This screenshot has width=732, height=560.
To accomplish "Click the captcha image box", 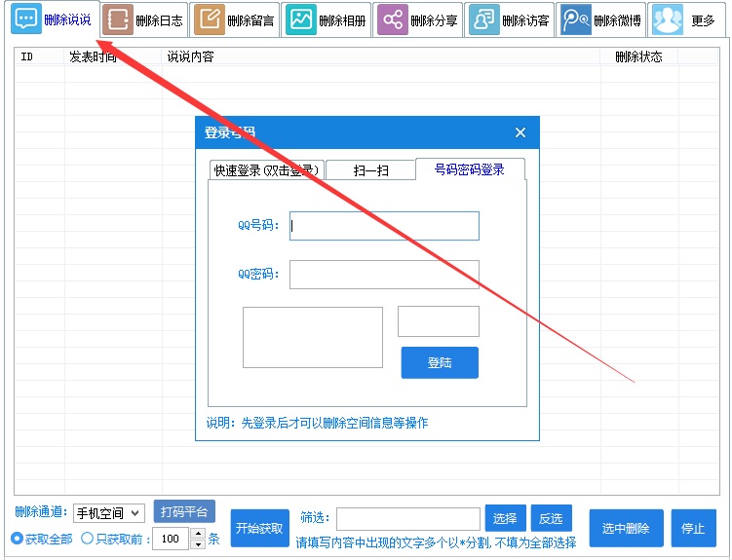I will click(x=313, y=337).
